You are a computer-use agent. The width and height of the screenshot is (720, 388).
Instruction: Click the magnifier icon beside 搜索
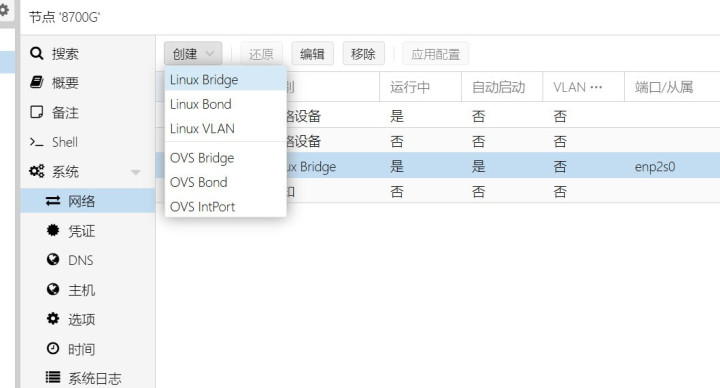pyautogui.click(x=36, y=53)
